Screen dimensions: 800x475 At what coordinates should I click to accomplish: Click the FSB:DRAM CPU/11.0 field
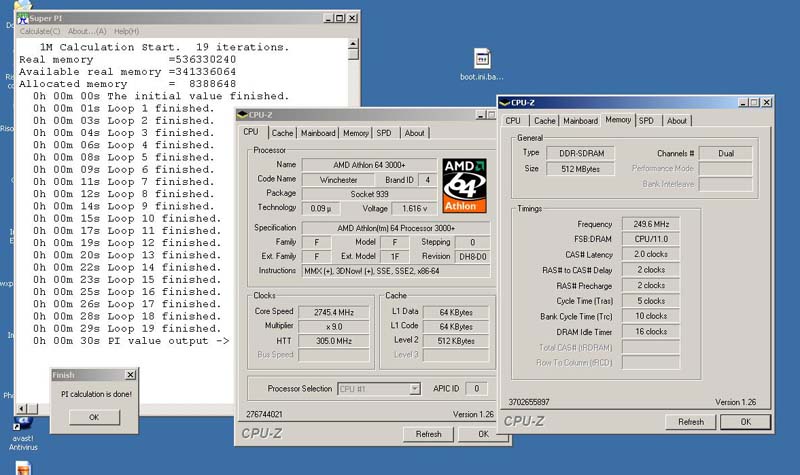(x=651, y=239)
